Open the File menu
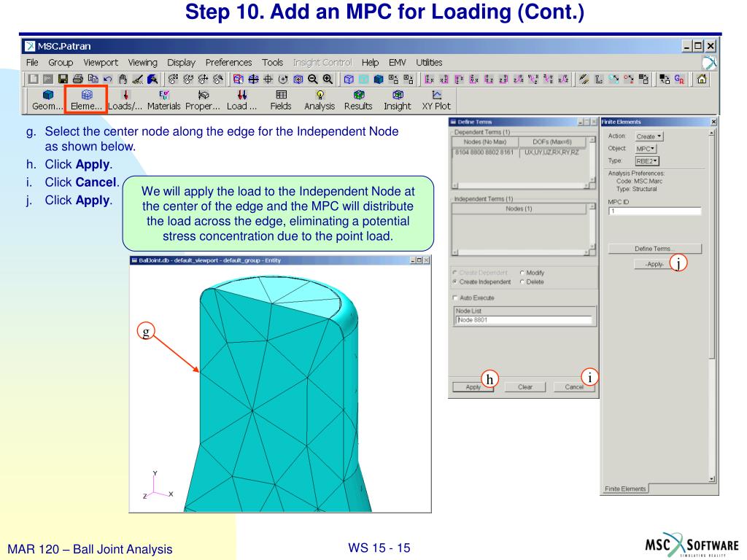This screenshot has height=560, width=747. 32,63
